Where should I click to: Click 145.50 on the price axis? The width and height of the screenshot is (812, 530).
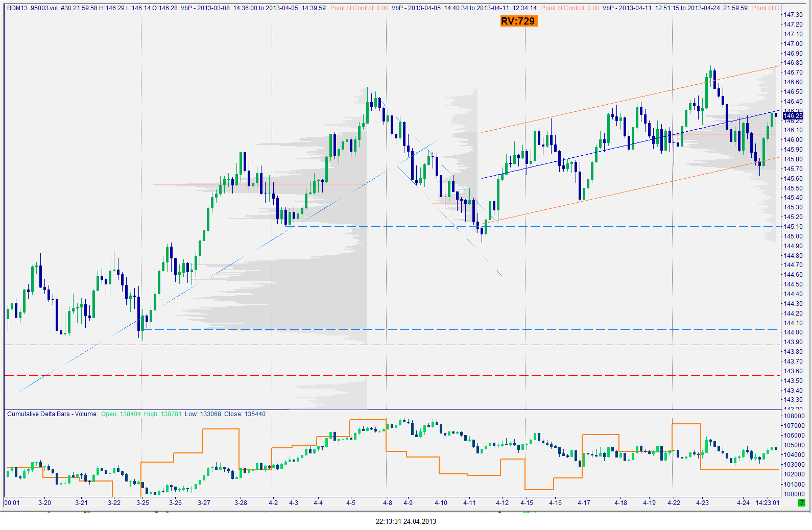pyautogui.click(x=793, y=188)
